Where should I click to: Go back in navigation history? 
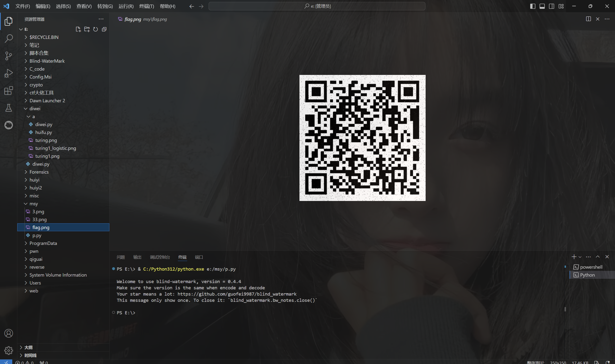click(x=192, y=6)
